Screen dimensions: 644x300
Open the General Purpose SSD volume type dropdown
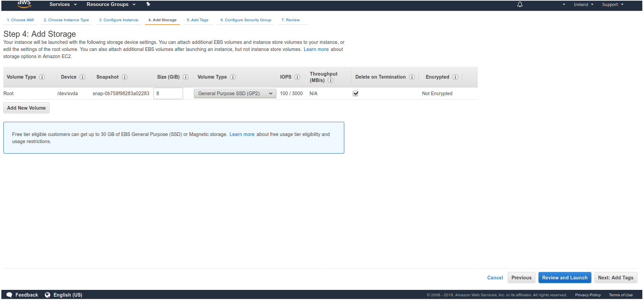click(x=235, y=93)
